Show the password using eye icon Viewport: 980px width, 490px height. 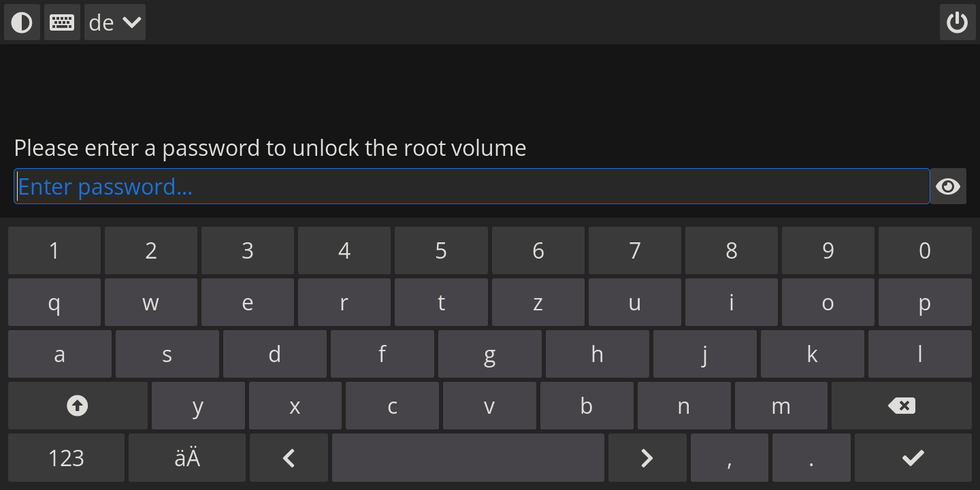pyautogui.click(x=948, y=186)
